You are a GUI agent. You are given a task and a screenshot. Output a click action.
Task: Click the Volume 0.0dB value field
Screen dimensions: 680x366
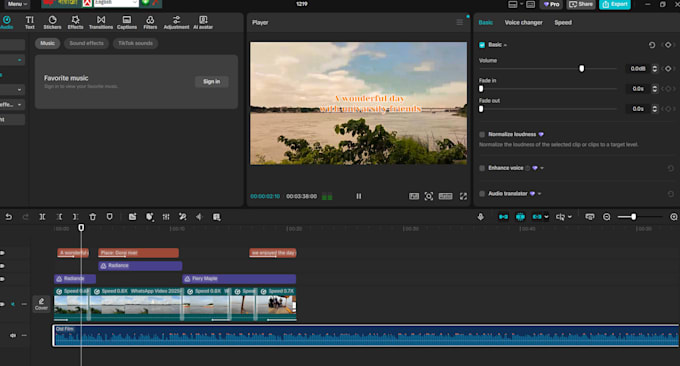coord(638,69)
